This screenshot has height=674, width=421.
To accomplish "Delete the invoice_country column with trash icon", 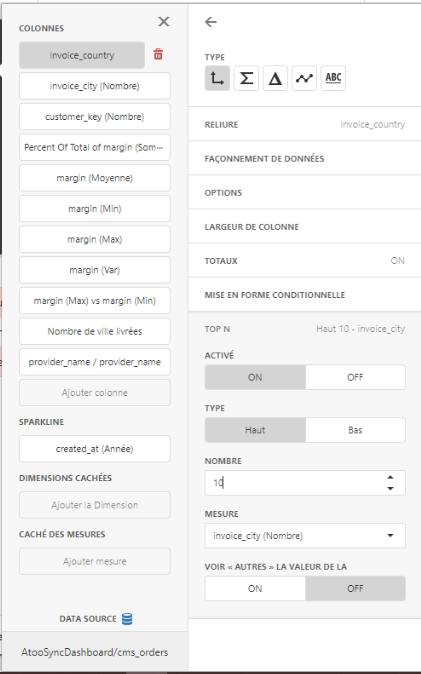I will click(x=158, y=55).
